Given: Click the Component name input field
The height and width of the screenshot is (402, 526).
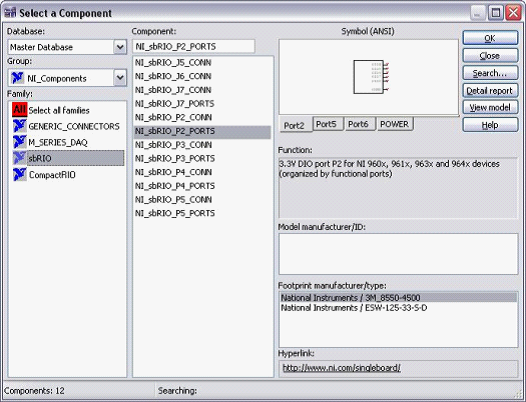Looking at the screenshot, I should coord(194,46).
